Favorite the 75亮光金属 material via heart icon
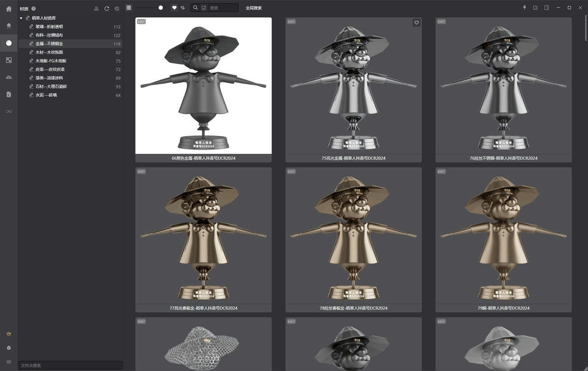This screenshot has width=588, height=371. coord(417,23)
